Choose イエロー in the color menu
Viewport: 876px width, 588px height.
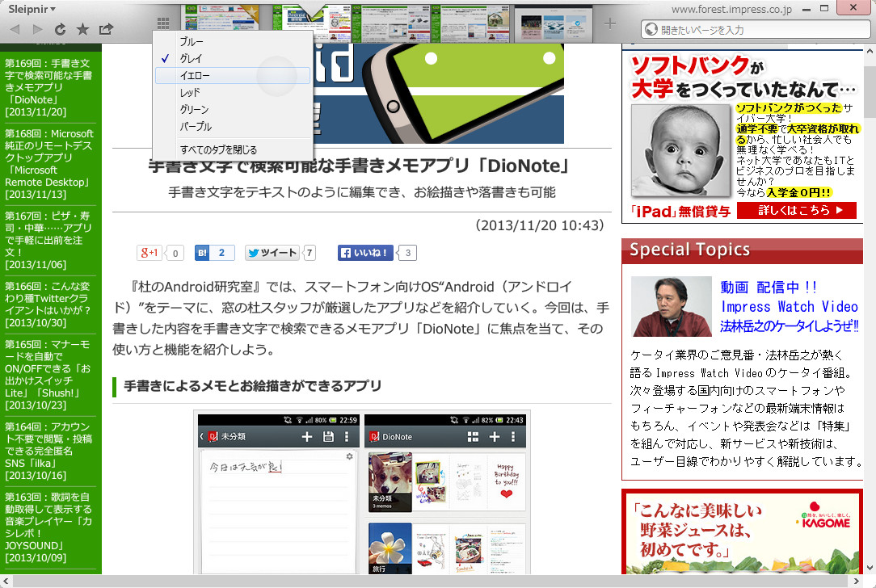[233, 75]
